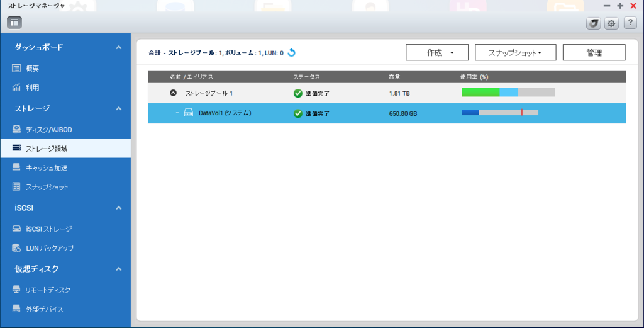Collapse the ストレージ sidebar section
This screenshot has height=328, width=644.
119,108
